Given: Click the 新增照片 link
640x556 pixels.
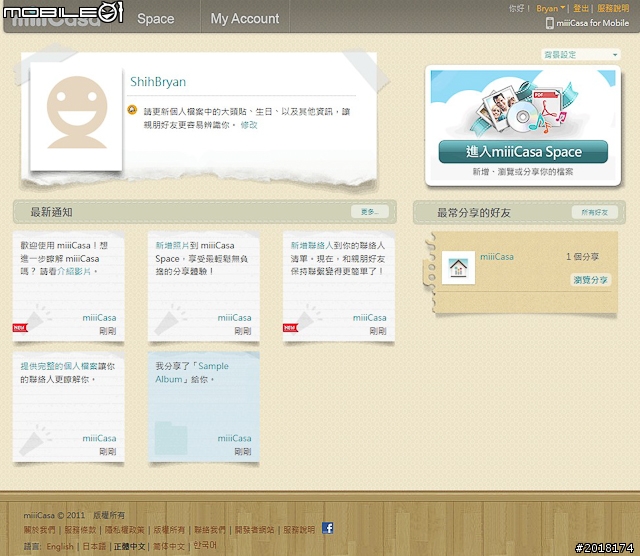Looking at the screenshot, I should click(x=172, y=245).
